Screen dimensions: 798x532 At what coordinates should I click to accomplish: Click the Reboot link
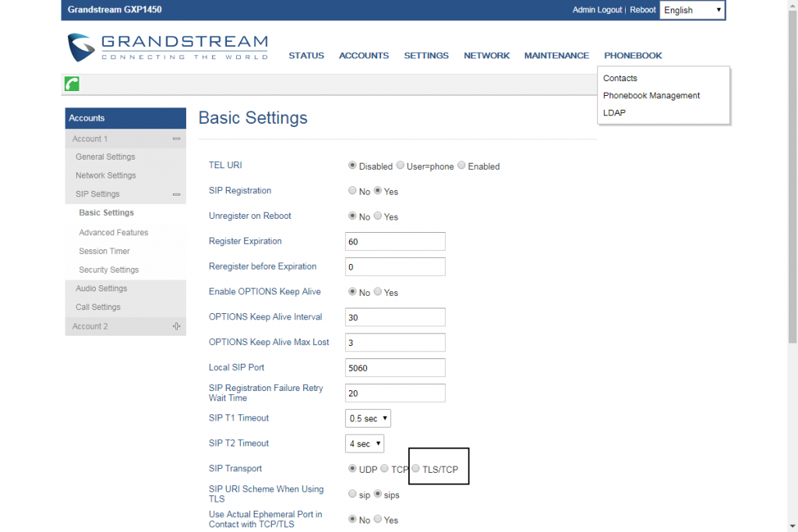[x=643, y=9]
